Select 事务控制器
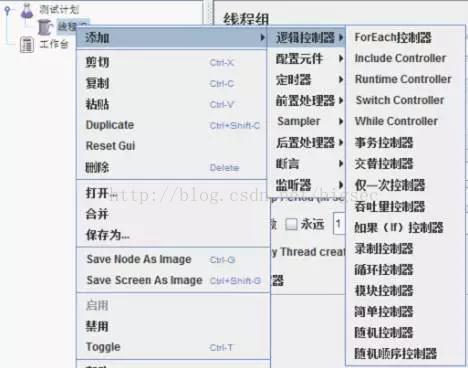 [x=405, y=143]
